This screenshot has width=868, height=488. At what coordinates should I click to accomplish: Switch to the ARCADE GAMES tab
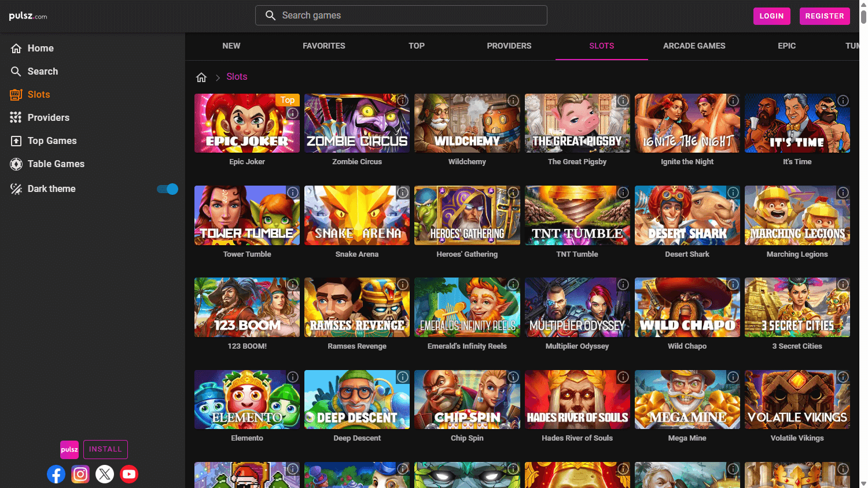click(x=694, y=46)
